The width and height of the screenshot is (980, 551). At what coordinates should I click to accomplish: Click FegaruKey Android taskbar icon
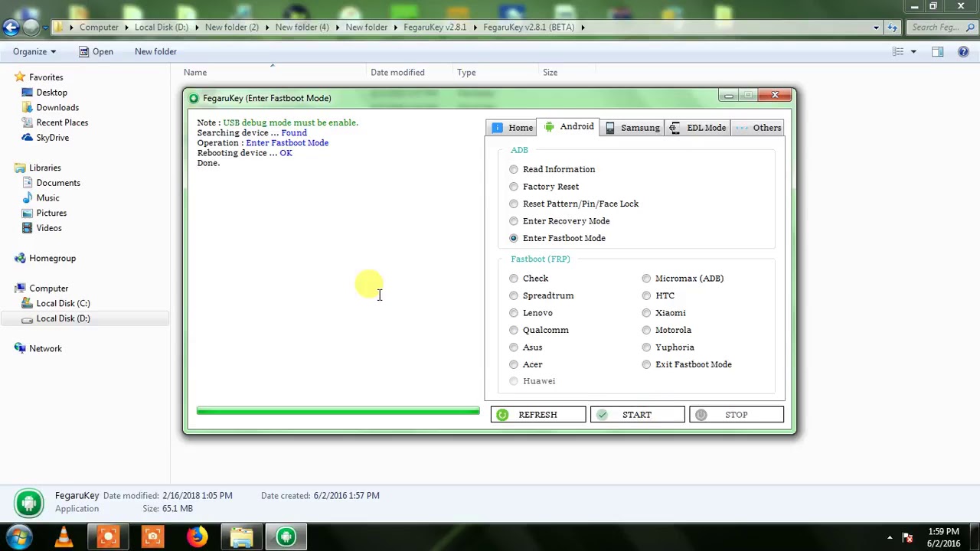286,537
